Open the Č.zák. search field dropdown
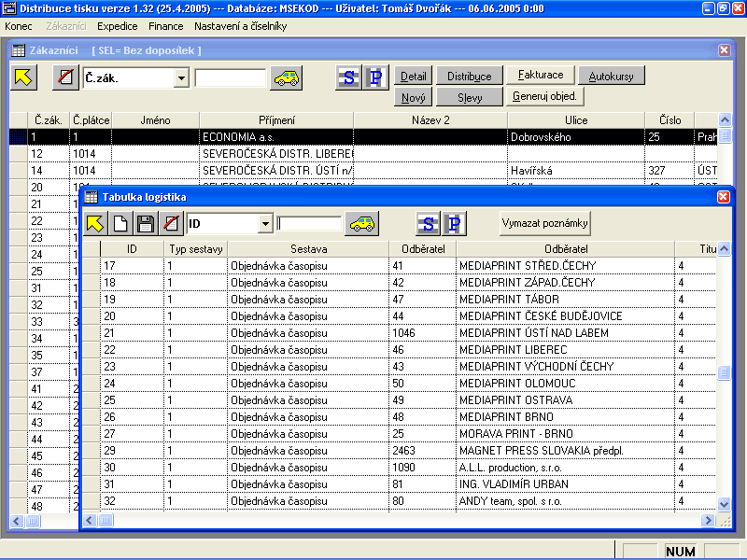Screen dimensions: 747x560 point(181,78)
